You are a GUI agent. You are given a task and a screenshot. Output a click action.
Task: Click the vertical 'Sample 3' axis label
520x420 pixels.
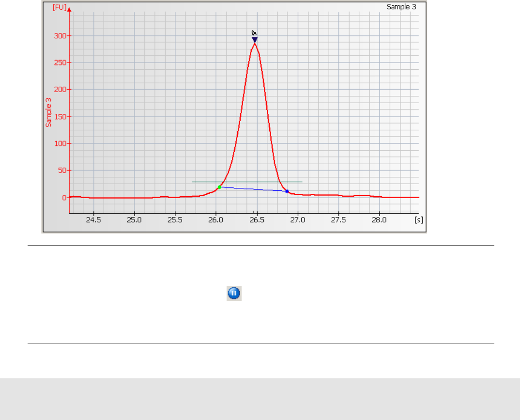[x=48, y=112]
